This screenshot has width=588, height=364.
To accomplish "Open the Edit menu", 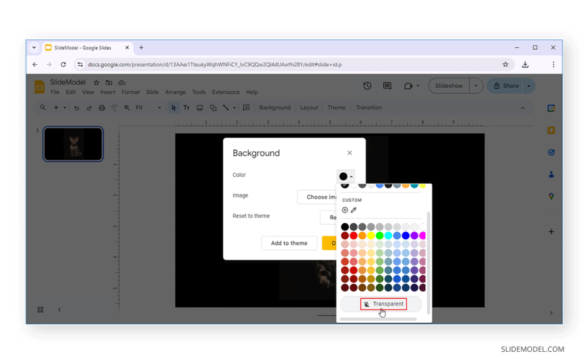I will pos(70,92).
